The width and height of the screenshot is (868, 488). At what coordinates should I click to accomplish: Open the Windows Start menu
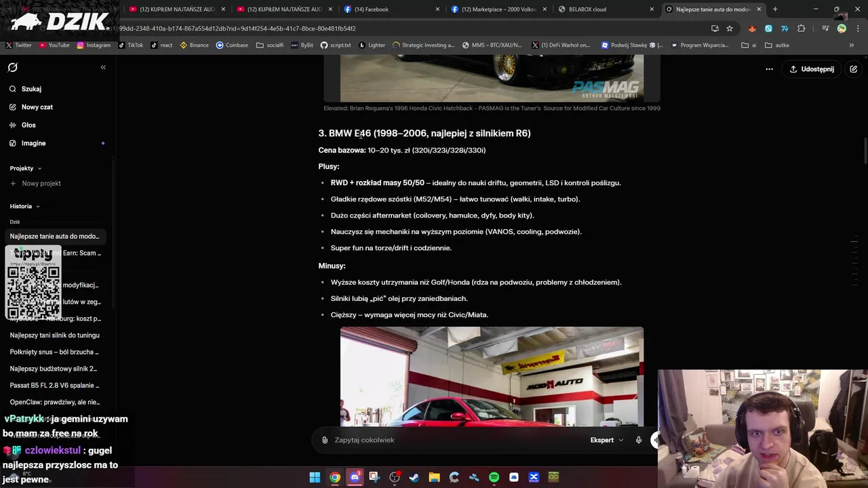point(315,477)
